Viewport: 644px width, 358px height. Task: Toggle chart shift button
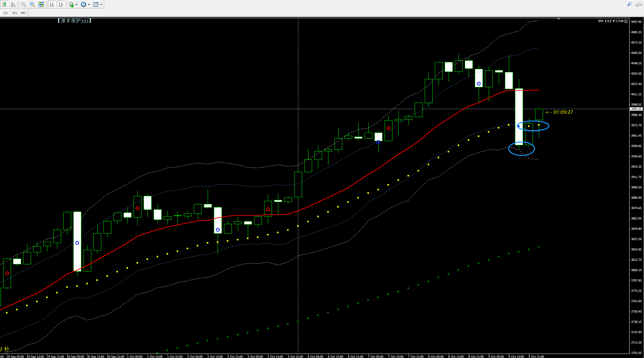tap(61, 4)
